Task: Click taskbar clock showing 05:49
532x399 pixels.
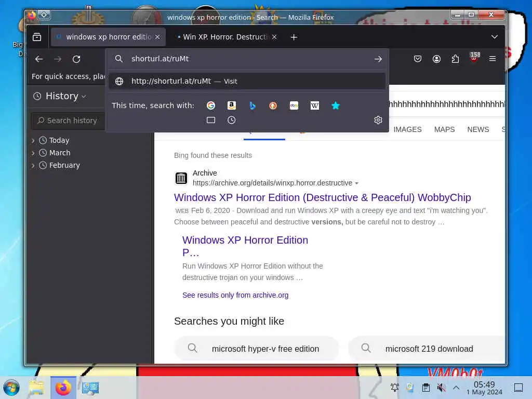Action: (x=485, y=388)
